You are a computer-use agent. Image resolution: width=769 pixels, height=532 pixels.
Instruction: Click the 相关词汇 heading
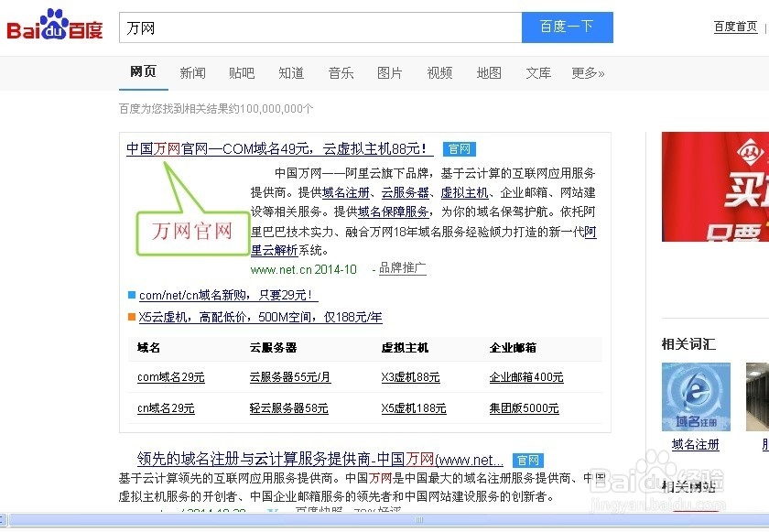pyautogui.click(x=688, y=344)
